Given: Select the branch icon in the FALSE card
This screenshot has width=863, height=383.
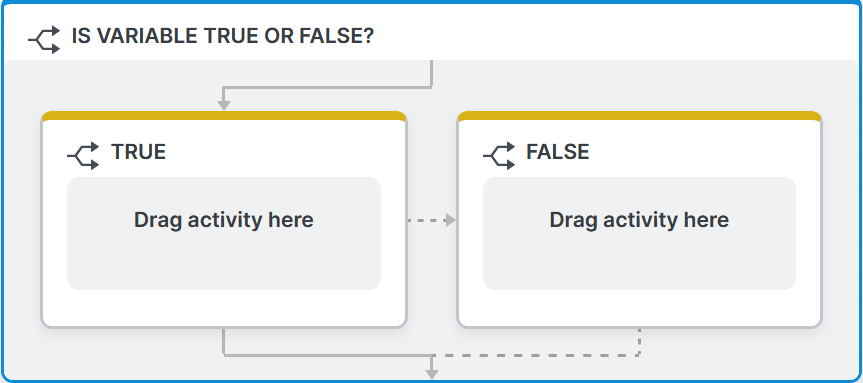Looking at the screenshot, I should click(x=500, y=156).
